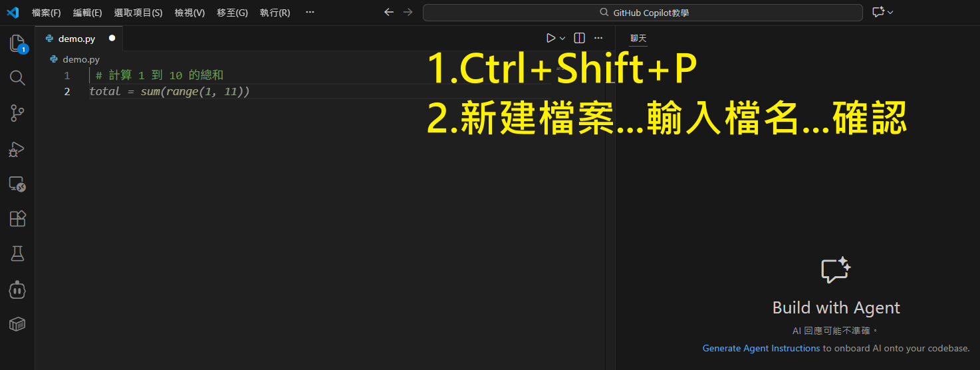Image resolution: width=980 pixels, height=370 pixels.
Task: Open the editor More Actions ellipsis
Action: [598, 38]
